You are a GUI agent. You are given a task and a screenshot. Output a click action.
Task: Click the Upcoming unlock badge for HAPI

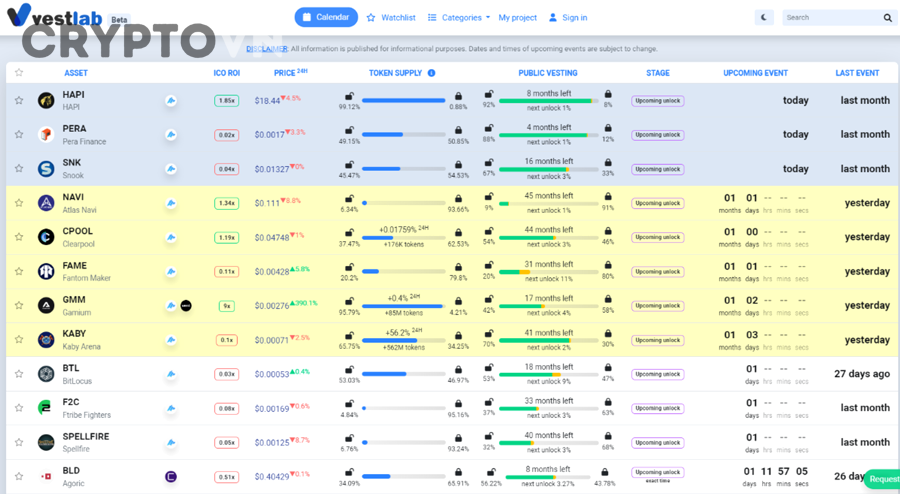pyautogui.click(x=657, y=100)
